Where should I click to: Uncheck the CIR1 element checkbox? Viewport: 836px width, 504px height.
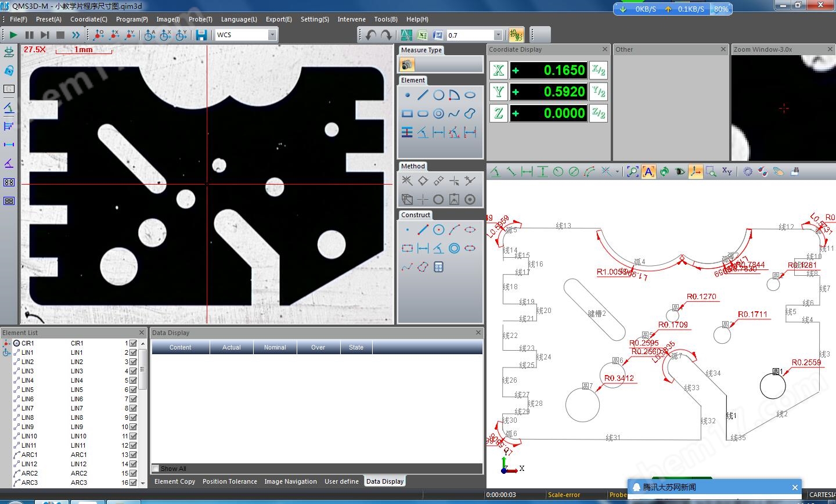coord(134,343)
